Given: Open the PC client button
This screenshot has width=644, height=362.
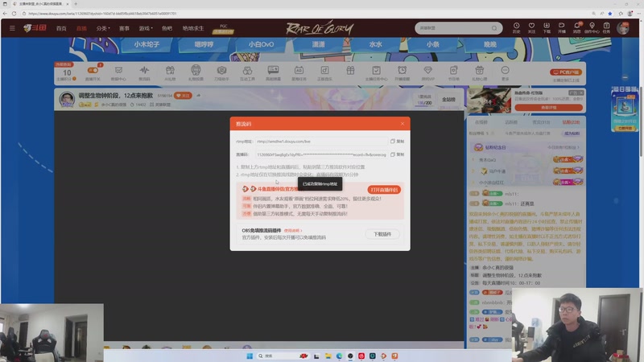Looking at the screenshot, I should click(566, 72).
